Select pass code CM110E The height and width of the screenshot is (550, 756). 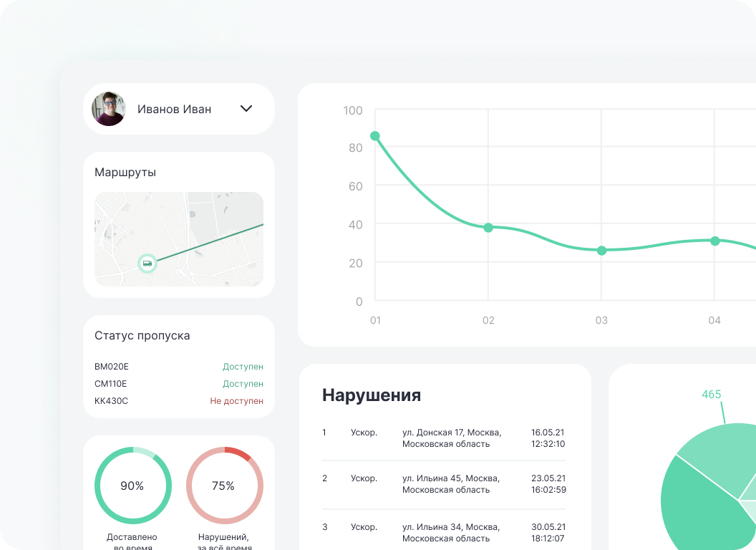click(x=110, y=384)
